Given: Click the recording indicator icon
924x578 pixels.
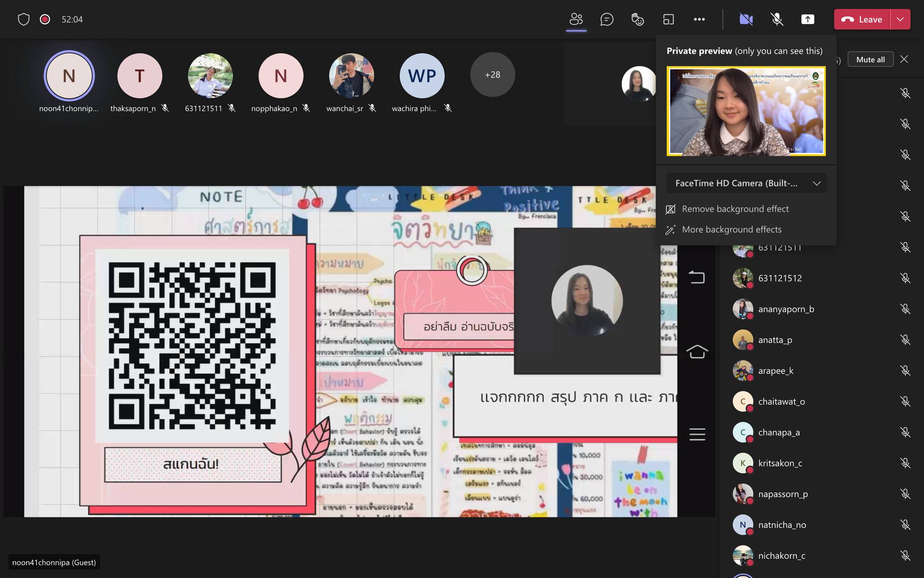Looking at the screenshot, I should tap(45, 19).
